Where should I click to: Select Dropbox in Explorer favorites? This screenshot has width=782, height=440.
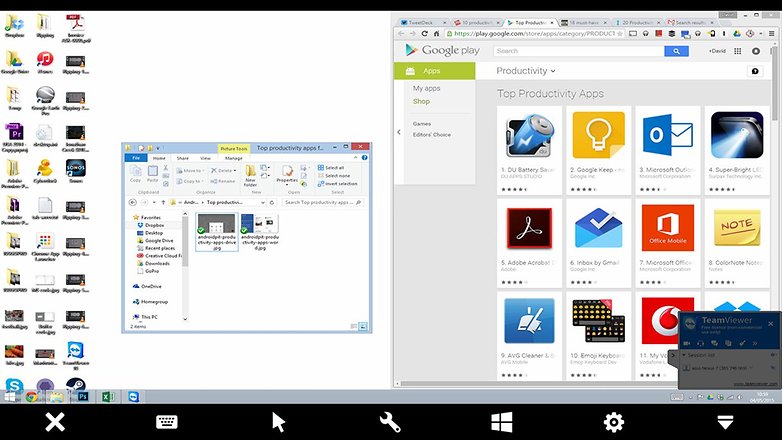click(150, 225)
